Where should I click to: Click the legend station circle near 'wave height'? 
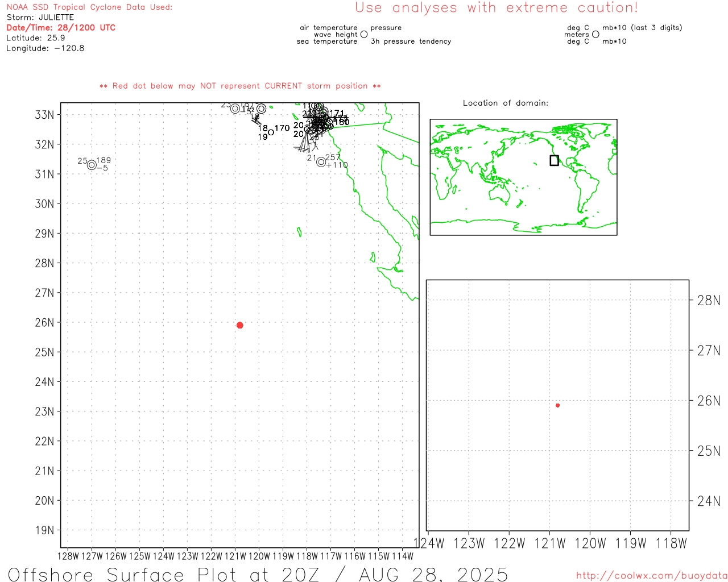pos(364,34)
